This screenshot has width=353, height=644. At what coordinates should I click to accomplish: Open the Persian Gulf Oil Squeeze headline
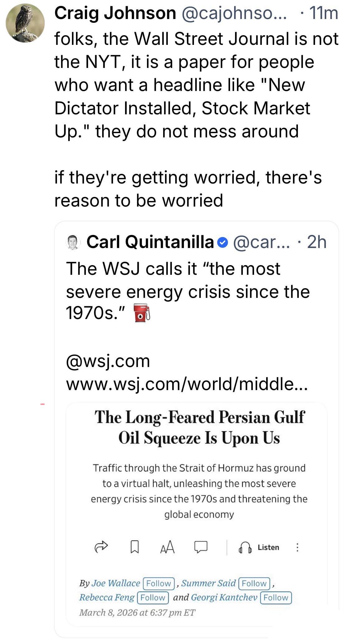point(199,427)
